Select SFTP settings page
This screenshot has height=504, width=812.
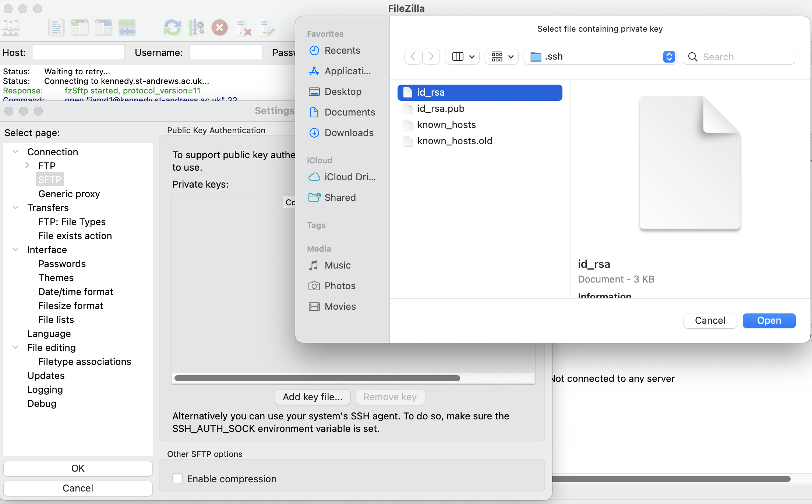(x=50, y=180)
